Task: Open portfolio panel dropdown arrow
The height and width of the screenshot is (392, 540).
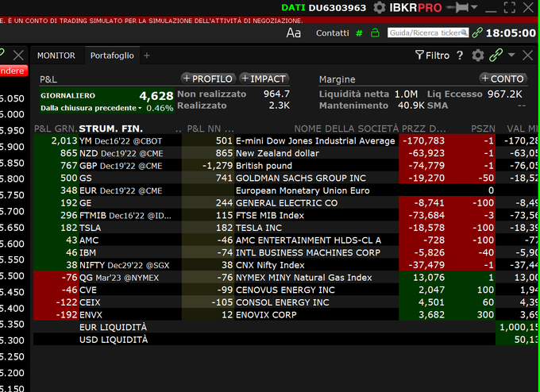Action: tap(511, 55)
